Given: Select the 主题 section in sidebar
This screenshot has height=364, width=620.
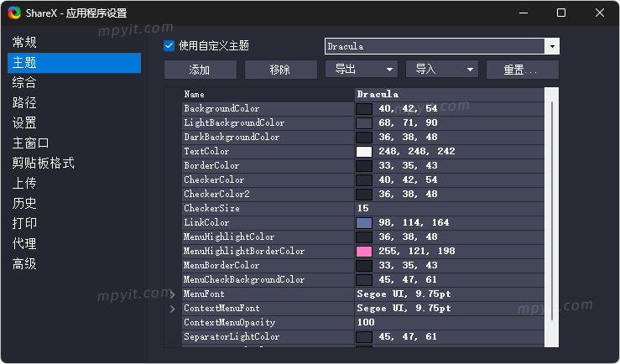Looking at the screenshot, I should [75, 63].
